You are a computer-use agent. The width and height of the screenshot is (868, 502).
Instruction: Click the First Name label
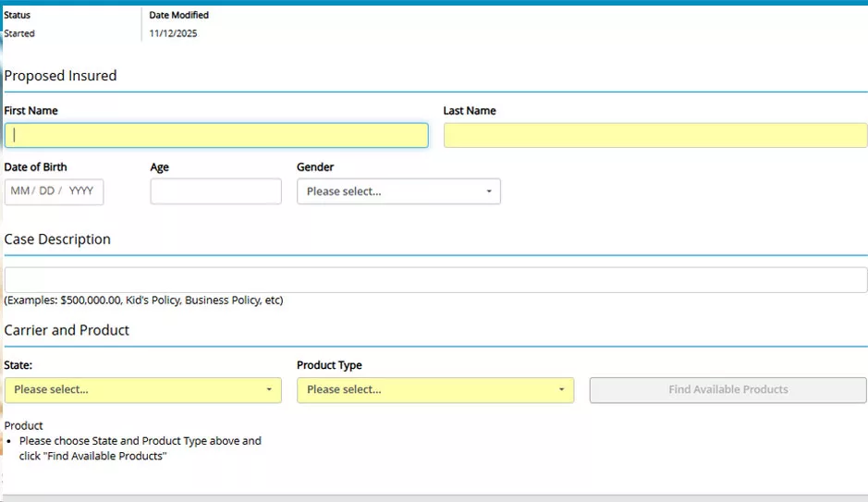(31, 111)
